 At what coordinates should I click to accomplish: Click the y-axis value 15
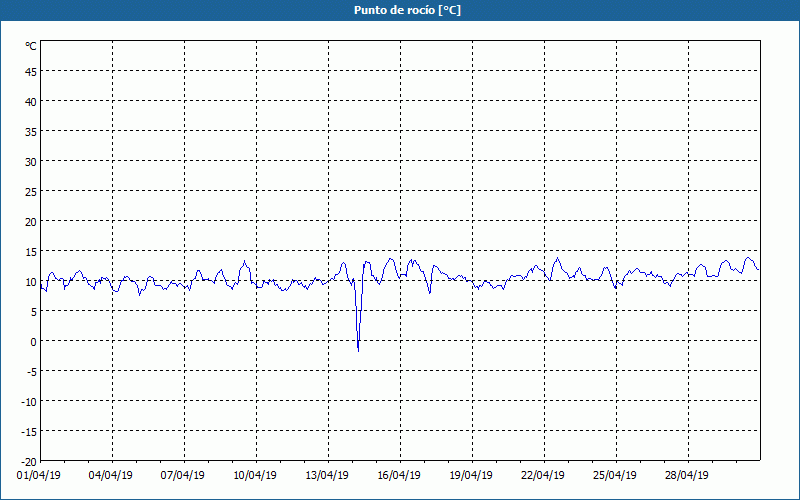31,252
